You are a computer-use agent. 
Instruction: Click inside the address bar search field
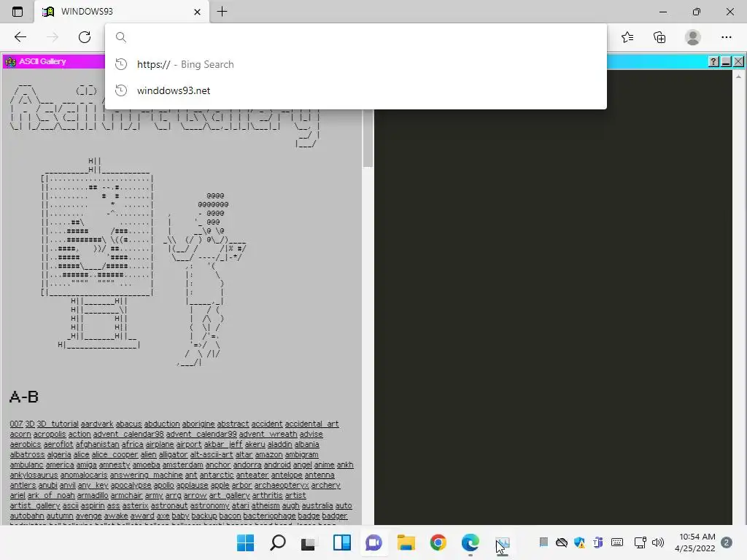[355, 37]
